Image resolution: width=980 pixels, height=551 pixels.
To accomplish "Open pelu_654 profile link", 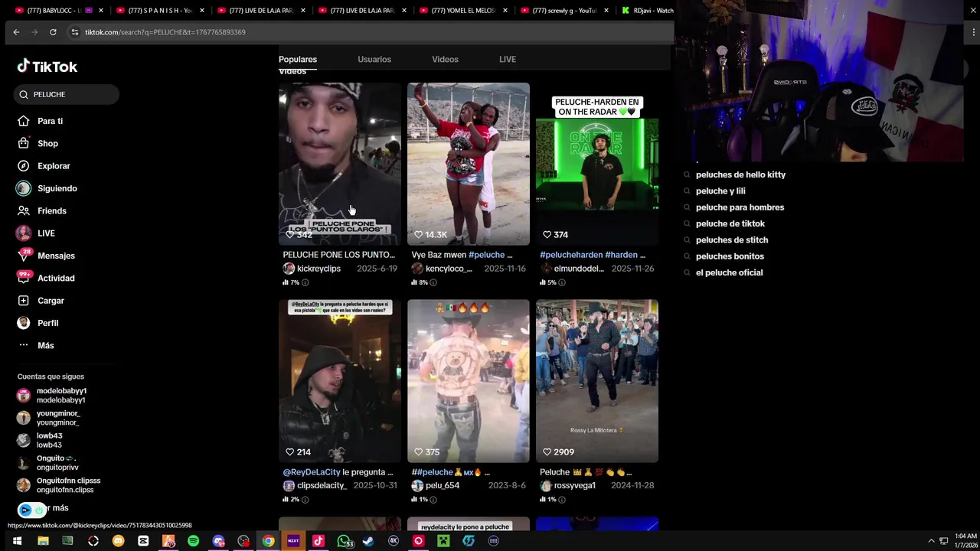I will coord(443,486).
